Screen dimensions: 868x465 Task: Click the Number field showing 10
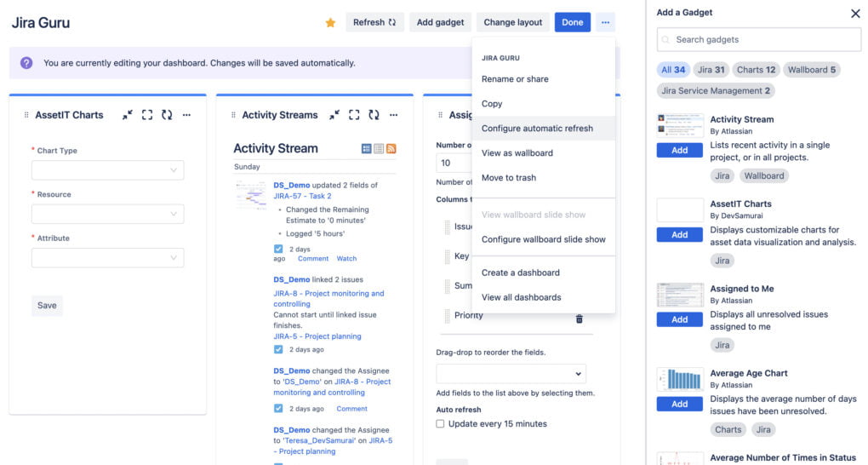click(454, 164)
